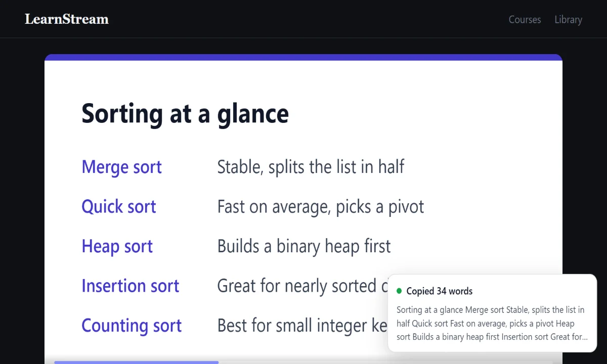Image resolution: width=607 pixels, height=364 pixels.
Task: Select the Quick sort term
Action: [119, 206]
